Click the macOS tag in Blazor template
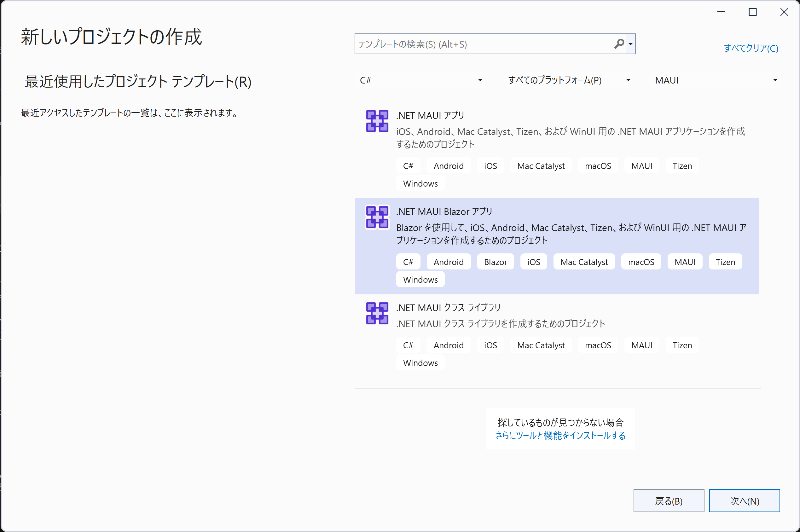Image resolution: width=800 pixels, height=532 pixels. (x=641, y=262)
